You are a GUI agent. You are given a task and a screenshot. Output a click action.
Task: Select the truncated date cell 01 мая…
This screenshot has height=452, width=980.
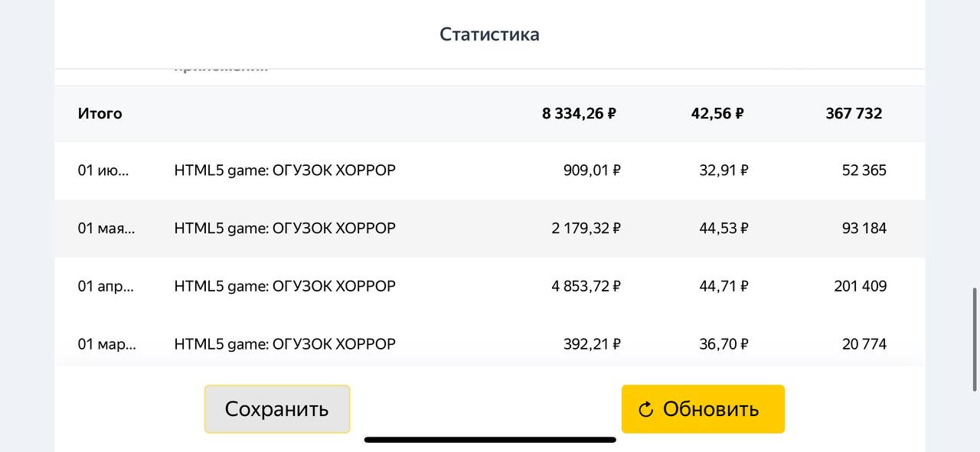pyautogui.click(x=106, y=228)
